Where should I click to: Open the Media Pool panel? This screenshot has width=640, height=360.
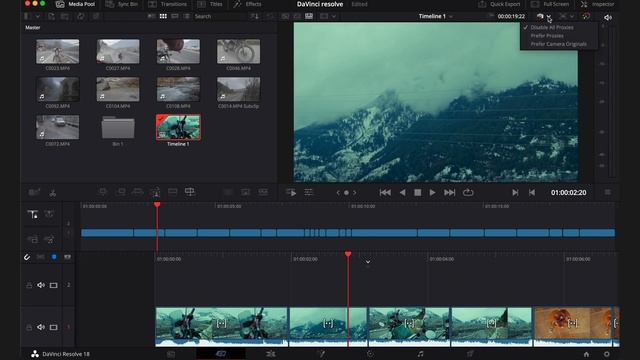[76, 4]
